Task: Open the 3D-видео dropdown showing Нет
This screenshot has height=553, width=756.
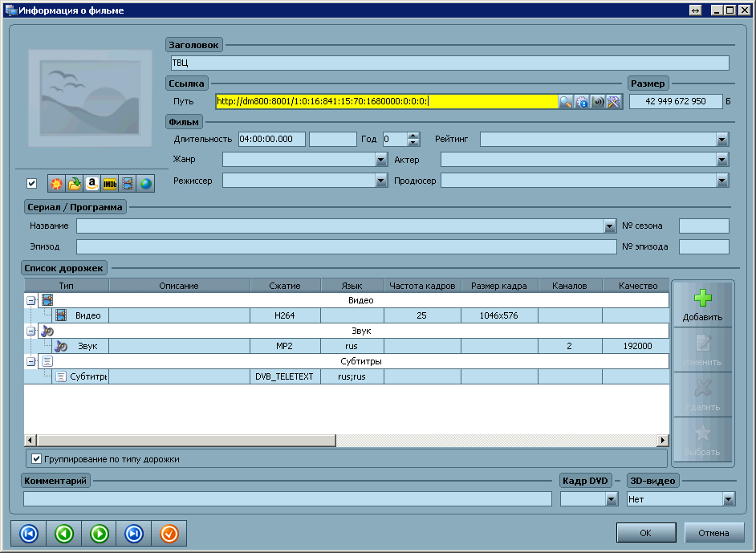Action: tap(728, 499)
